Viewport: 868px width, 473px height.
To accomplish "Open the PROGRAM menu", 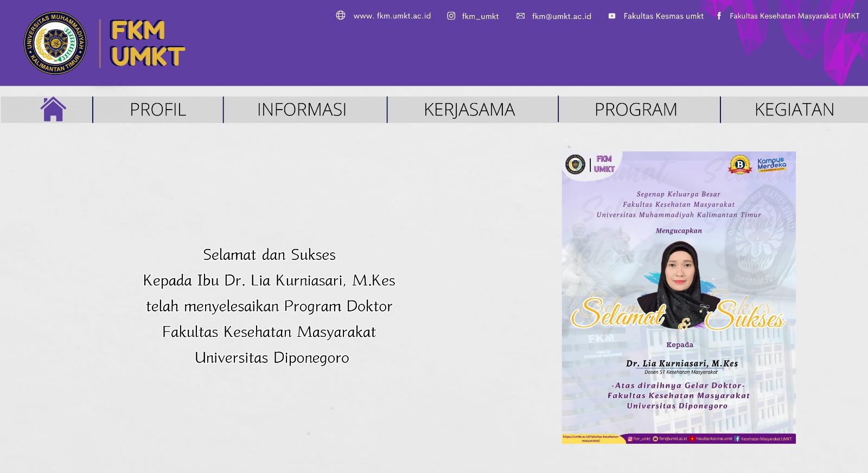I will tap(636, 110).
